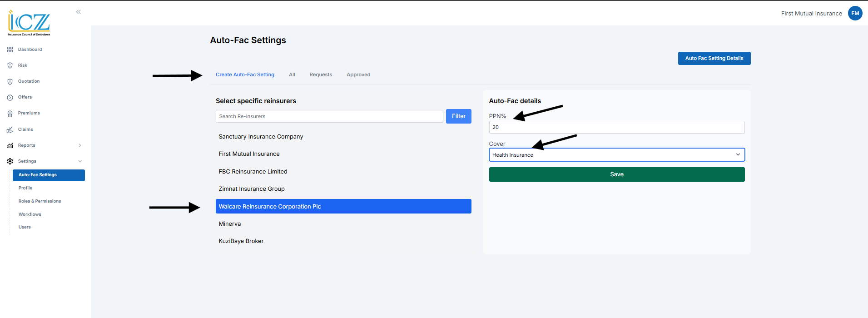
Task: Expand the Reports submenu chevron
Action: (80, 145)
